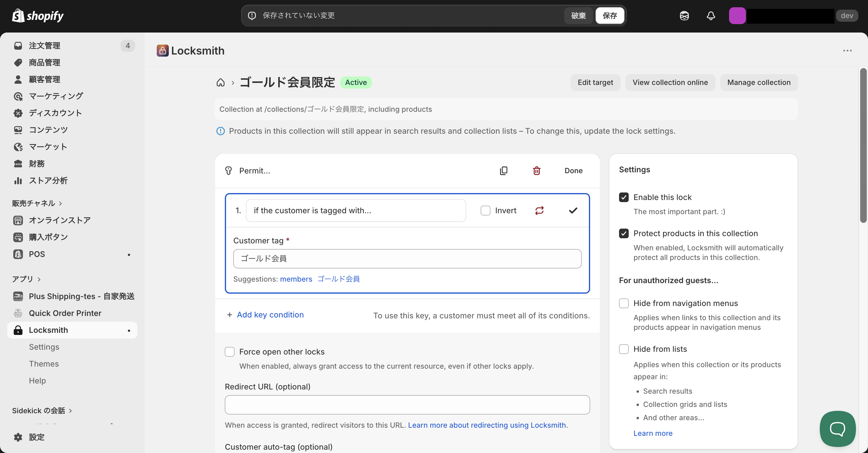The width and height of the screenshot is (868, 453).
Task: Open 商品管理 in the sidebar
Action: [x=72, y=62]
